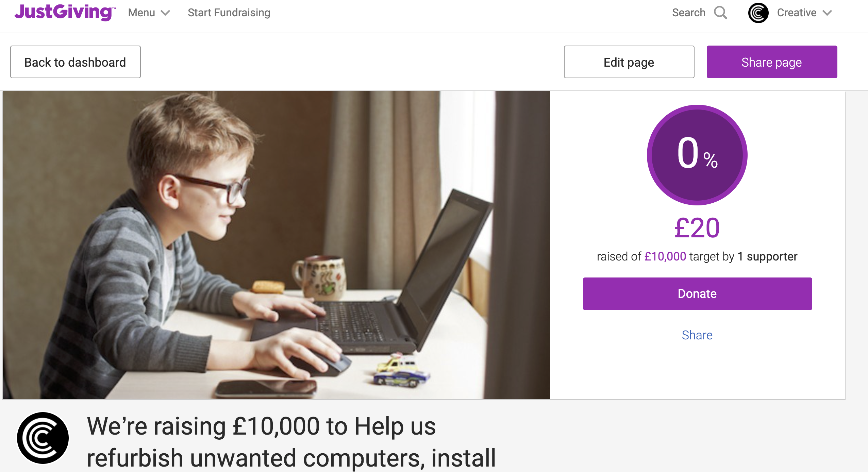Click the 1 supporter text

tap(767, 256)
